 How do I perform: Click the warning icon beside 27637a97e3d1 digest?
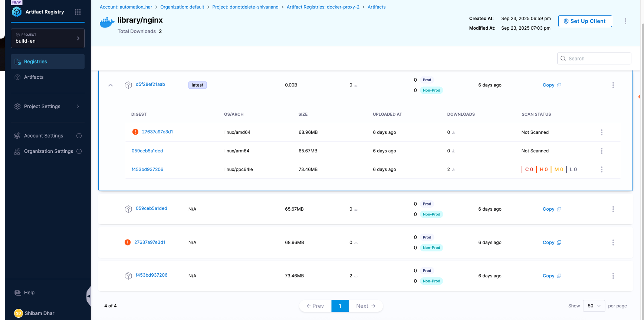tap(135, 132)
